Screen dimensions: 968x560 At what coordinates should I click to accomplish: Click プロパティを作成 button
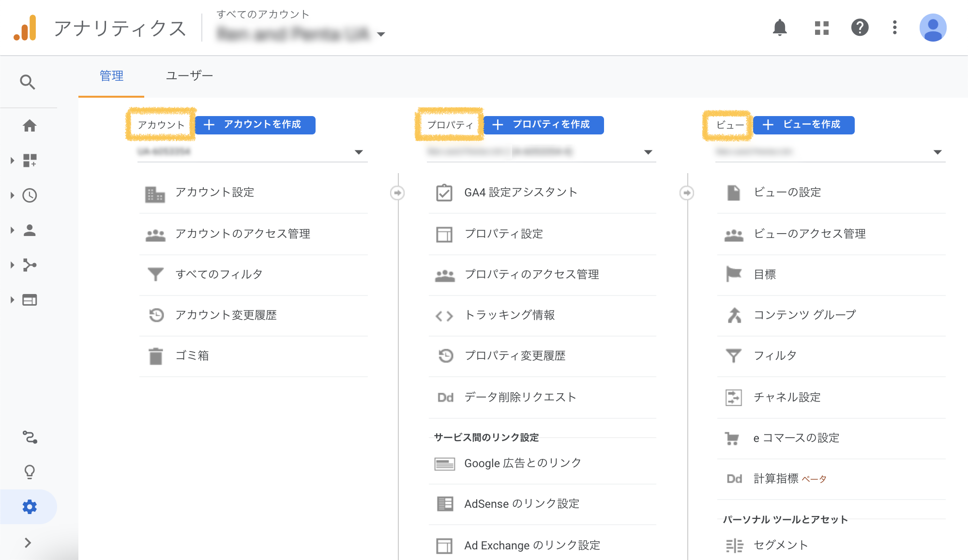(x=544, y=125)
